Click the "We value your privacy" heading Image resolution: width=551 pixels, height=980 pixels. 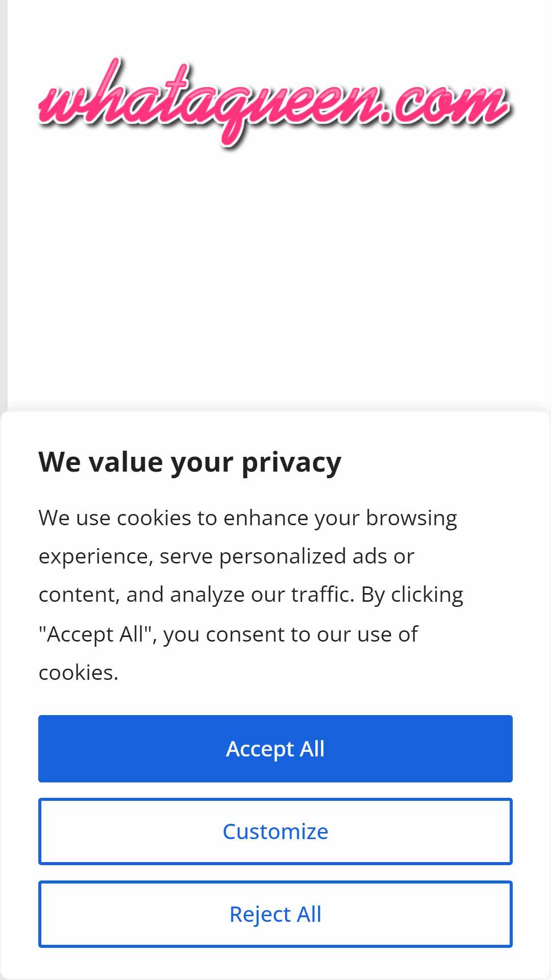[x=190, y=463]
